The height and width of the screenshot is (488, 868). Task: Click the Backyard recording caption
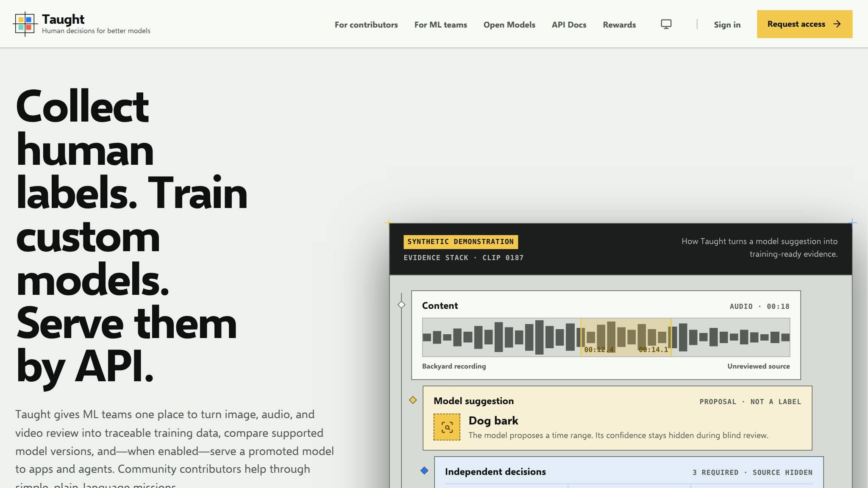point(454,366)
